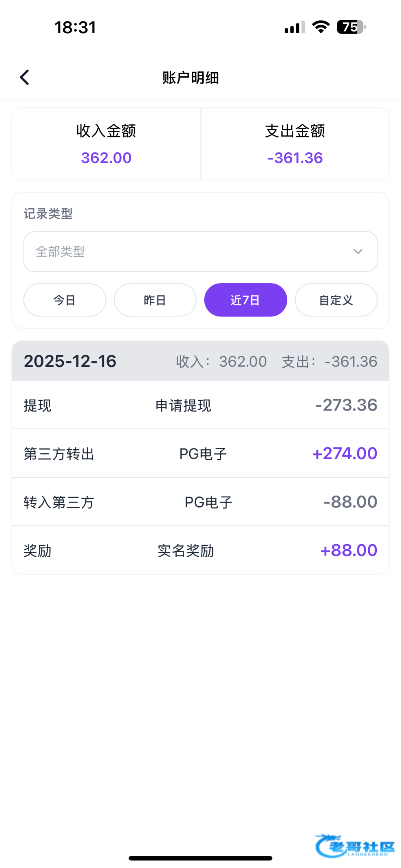Tap the 收入金额 income summary card

click(x=106, y=144)
